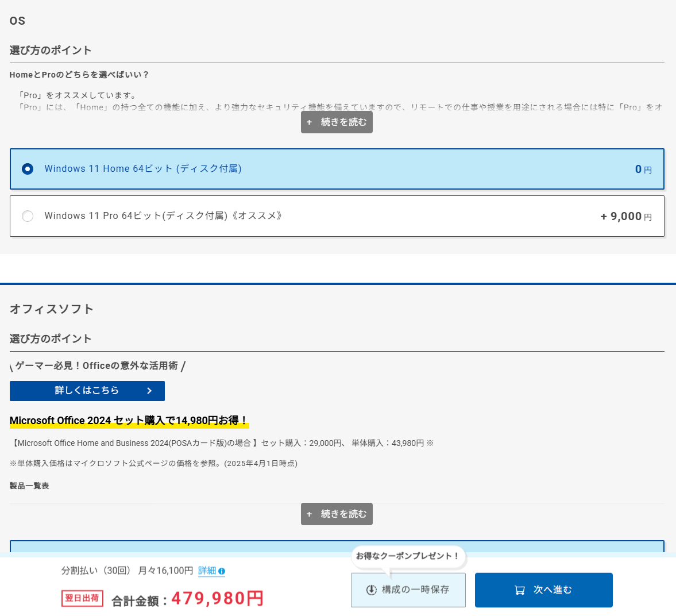Image resolution: width=676 pixels, height=616 pixels.
Task: Click the オフィスソフト section title
Action: (51, 309)
